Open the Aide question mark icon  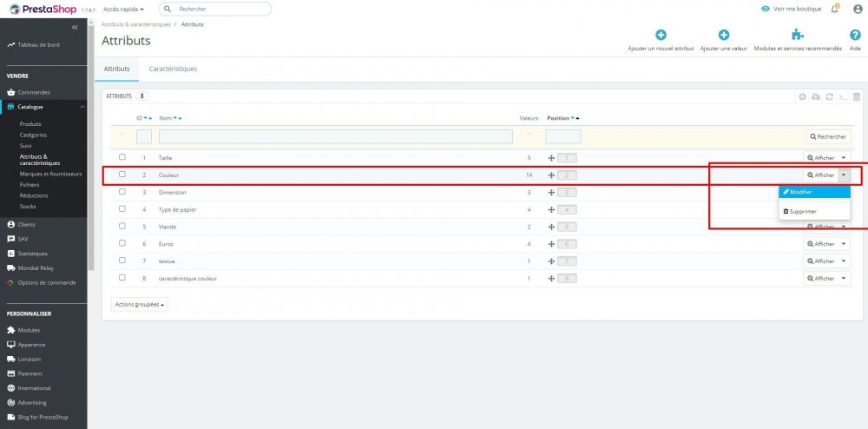click(x=855, y=35)
